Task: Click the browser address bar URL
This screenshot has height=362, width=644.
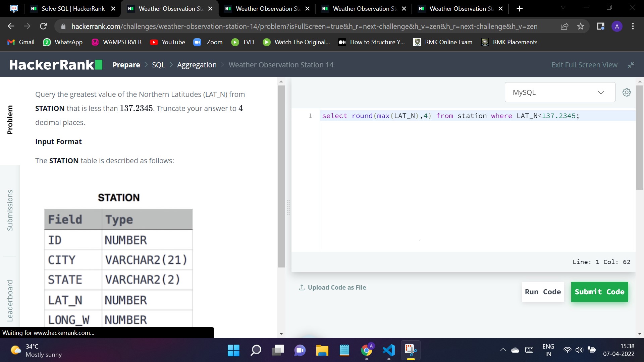Action: 304,26
